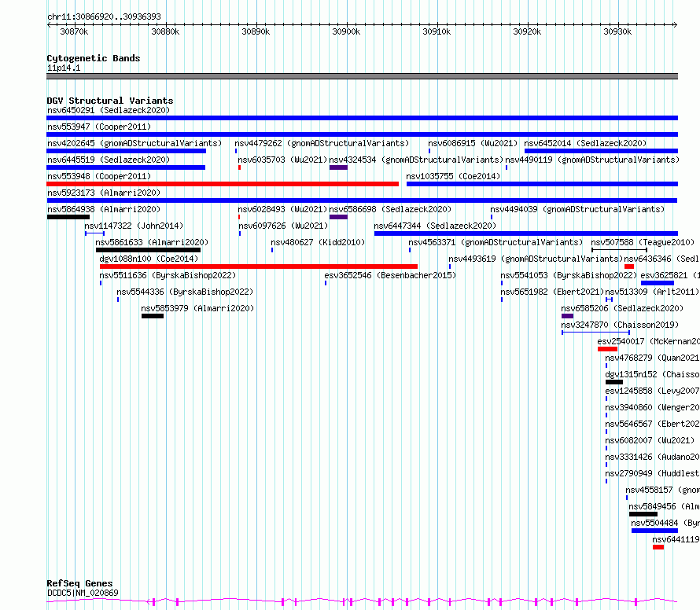Click the esv3625821 variant label

pyautogui.click(x=670, y=275)
